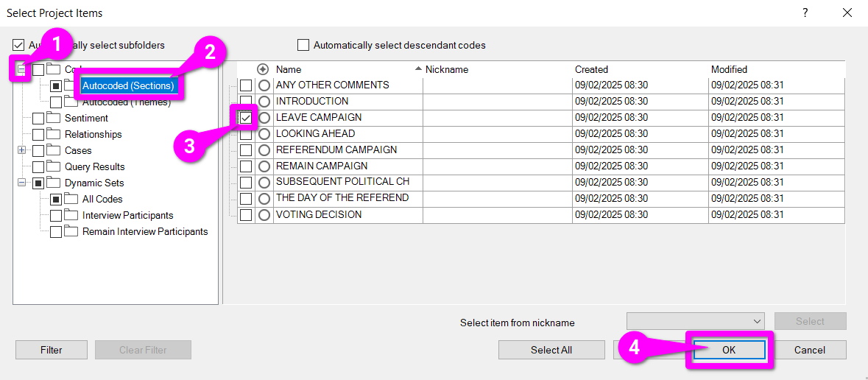868x380 pixels.
Task: Click the circle icon beside INTRODUCTION
Action: click(x=264, y=102)
